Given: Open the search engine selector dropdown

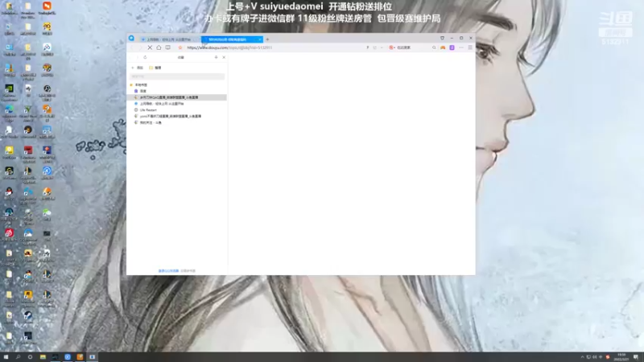Looking at the screenshot, I should [392, 47].
